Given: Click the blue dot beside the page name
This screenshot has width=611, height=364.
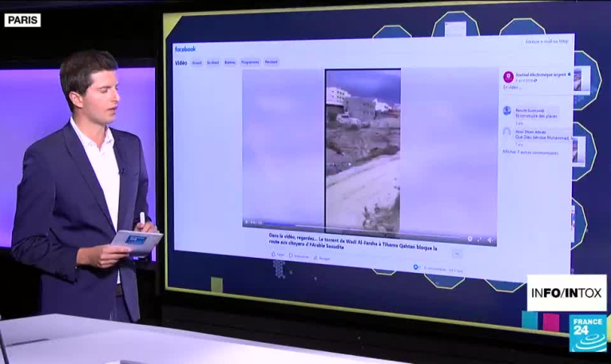Looking at the screenshot, I should (569, 74).
